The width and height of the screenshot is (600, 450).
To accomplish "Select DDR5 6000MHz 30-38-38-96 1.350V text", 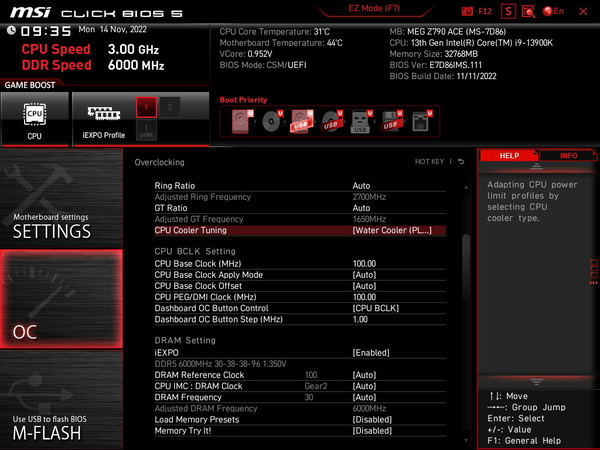I will pos(220,364).
